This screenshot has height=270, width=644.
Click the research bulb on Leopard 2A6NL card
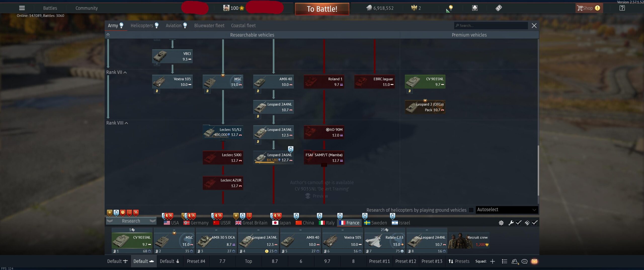291,149
